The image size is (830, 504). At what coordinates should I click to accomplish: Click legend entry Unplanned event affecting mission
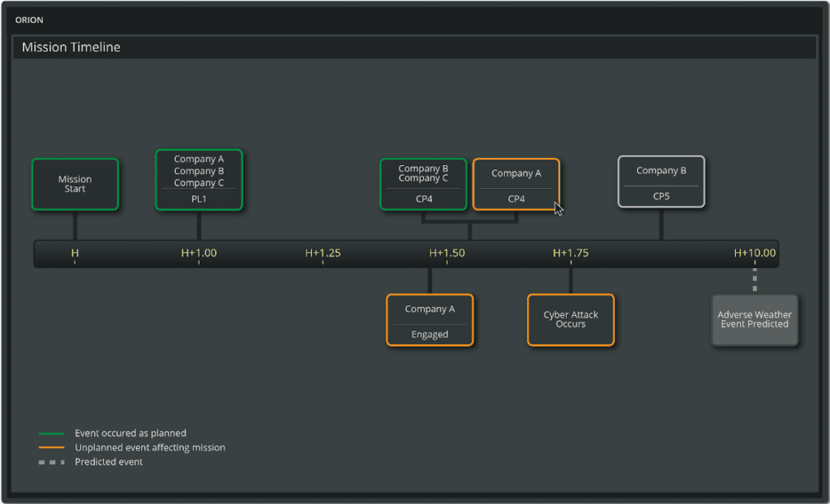pos(150,447)
